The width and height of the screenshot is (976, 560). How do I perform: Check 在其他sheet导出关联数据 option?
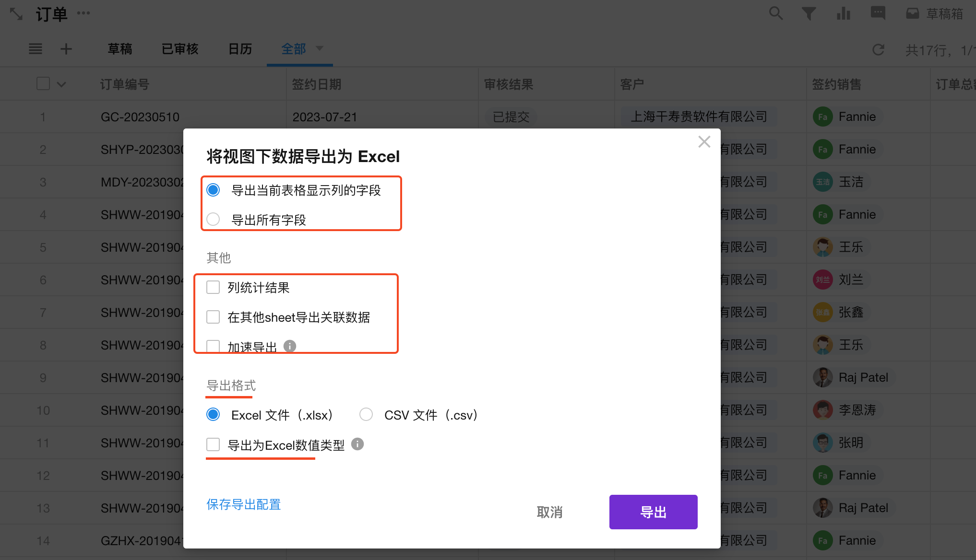(213, 317)
